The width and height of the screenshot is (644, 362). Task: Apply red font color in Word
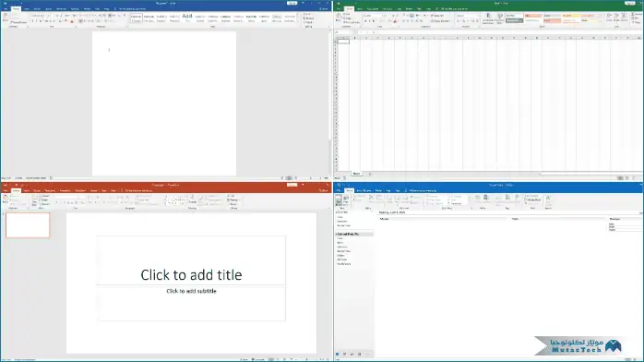(x=72, y=21)
